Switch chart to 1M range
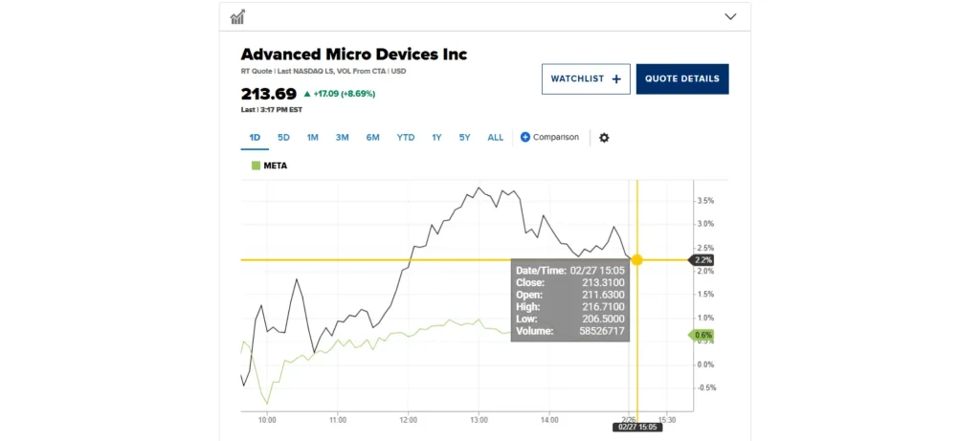980x441 pixels. coord(312,138)
